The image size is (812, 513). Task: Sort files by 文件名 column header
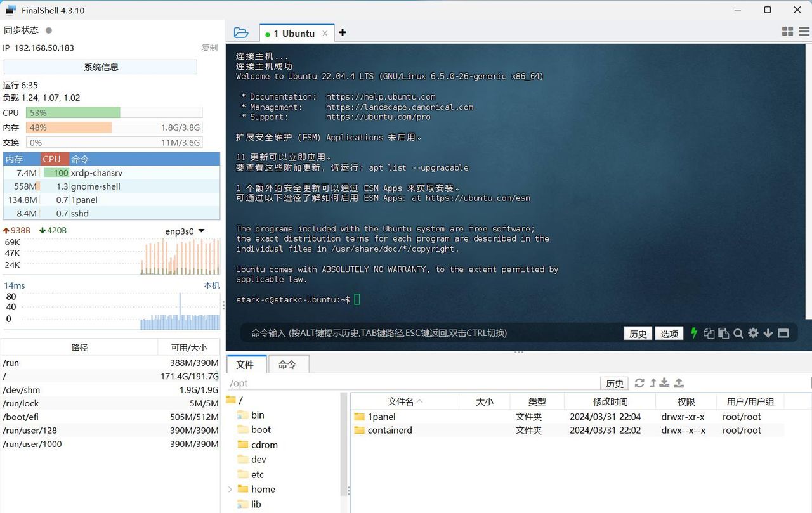coord(405,401)
